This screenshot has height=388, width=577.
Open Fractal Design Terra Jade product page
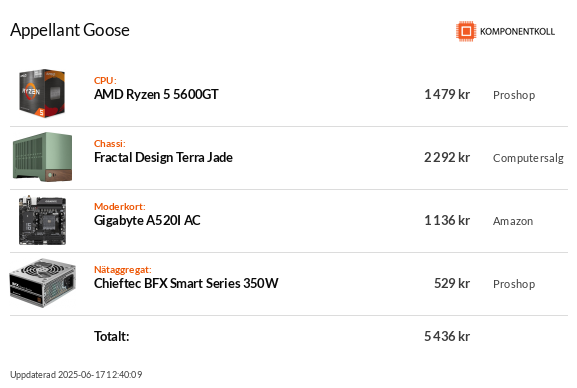[163, 158]
